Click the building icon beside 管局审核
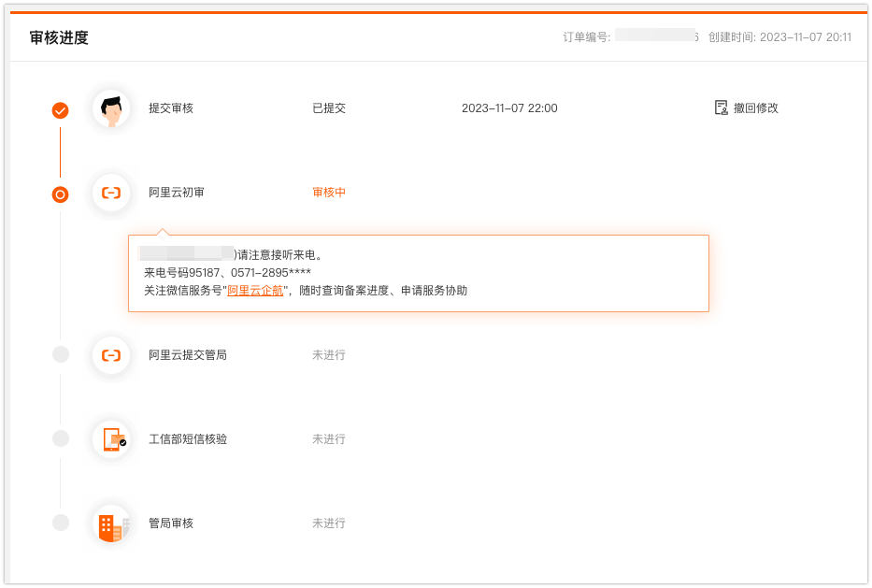This screenshot has width=872, height=588. [x=111, y=523]
